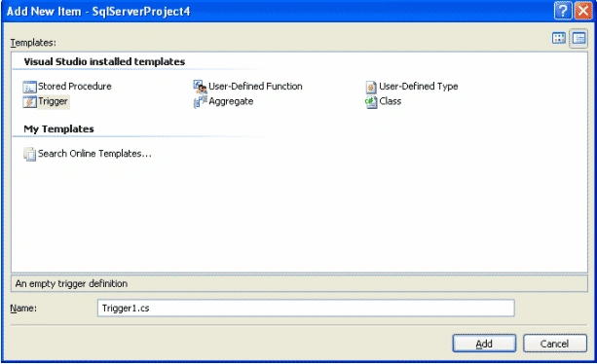Open the Search Online Templates icon
The width and height of the screenshot is (597, 364).
click(29, 154)
